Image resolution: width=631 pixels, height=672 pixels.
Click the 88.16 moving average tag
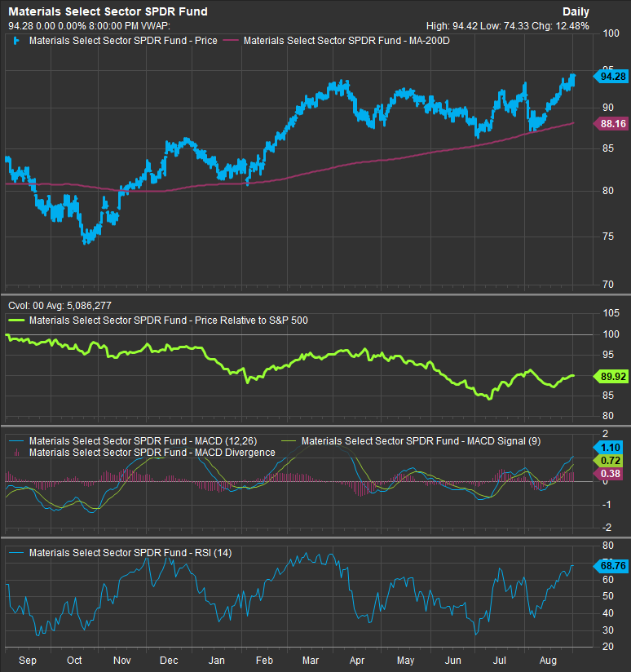click(x=611, y=124)
